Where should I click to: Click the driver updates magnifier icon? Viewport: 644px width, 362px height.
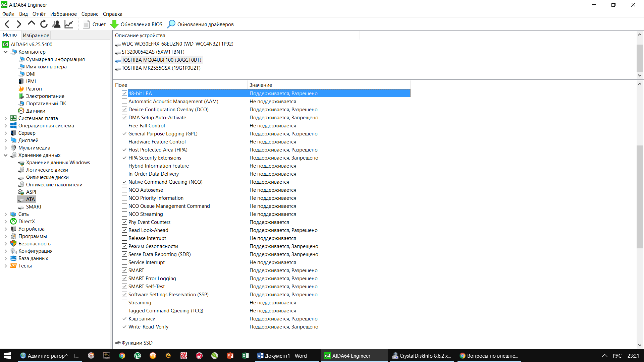pos(171,24)
